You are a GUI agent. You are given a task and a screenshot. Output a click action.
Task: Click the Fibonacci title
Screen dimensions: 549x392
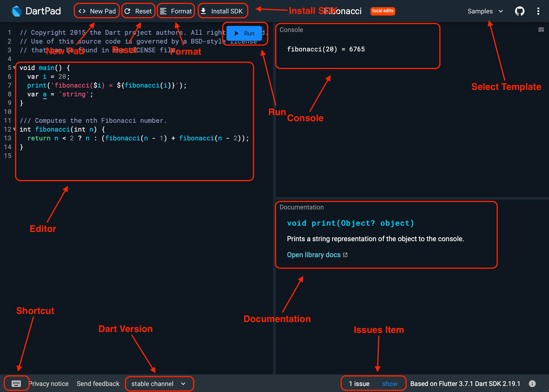point(343,11)
